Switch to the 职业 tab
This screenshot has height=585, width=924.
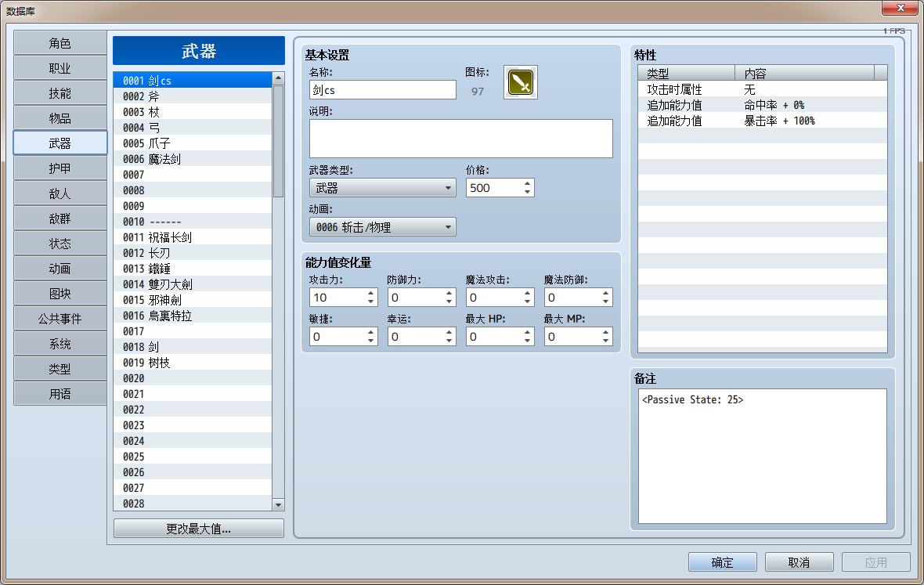coord(60,68)
